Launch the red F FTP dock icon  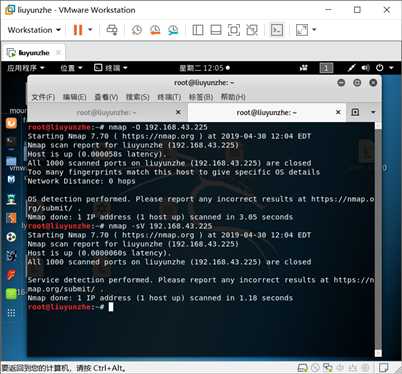point(11,275)
